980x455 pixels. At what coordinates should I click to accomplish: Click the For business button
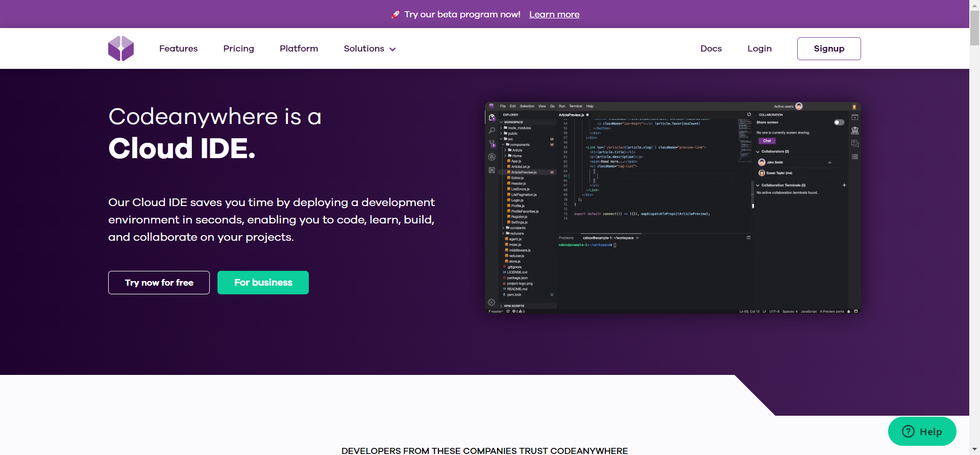coord(263,283)
